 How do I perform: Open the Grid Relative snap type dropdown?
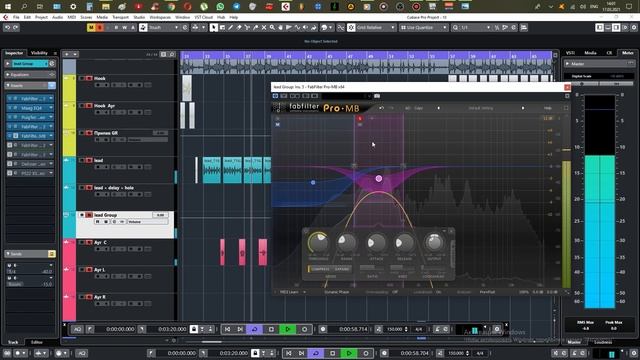(x=376, y=27)
